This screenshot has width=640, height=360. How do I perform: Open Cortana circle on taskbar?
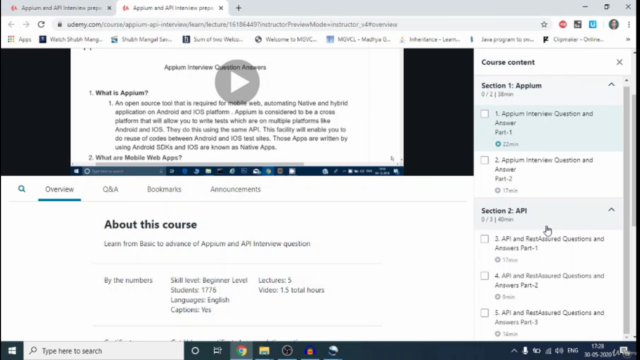coord(195,351)
